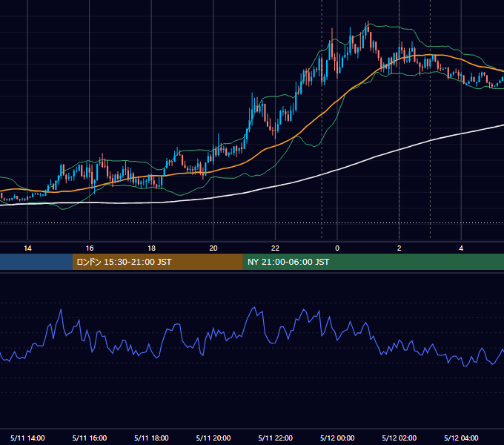Click the 5/11 22:00 time label
This screenshot has width=504, height=445.
click(x=276, y=438)
